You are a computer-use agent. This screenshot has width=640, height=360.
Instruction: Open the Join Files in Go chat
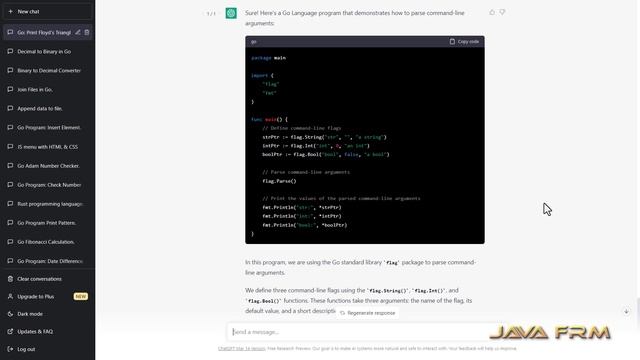pos(47,89)
